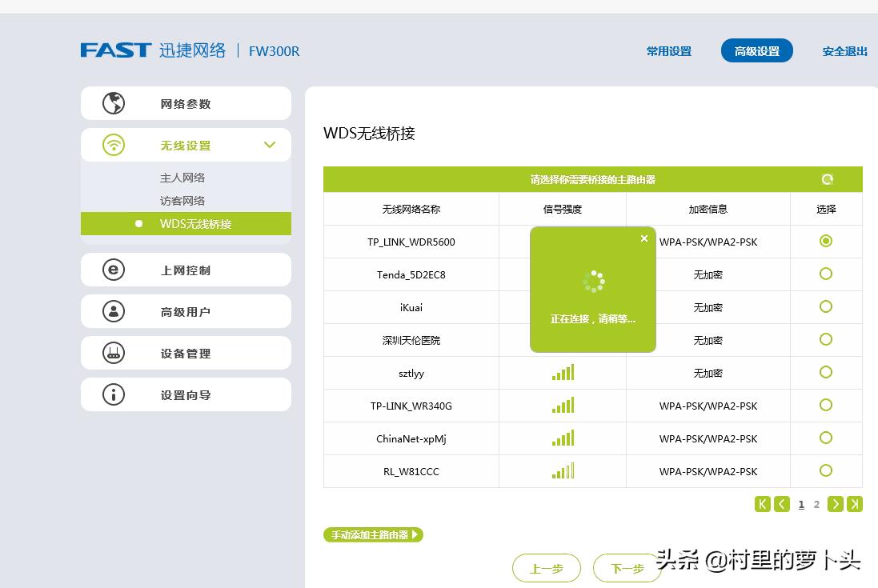Click the 无线设置 WiFi icon
Screen dimensions: 878x588
[114, 145]
